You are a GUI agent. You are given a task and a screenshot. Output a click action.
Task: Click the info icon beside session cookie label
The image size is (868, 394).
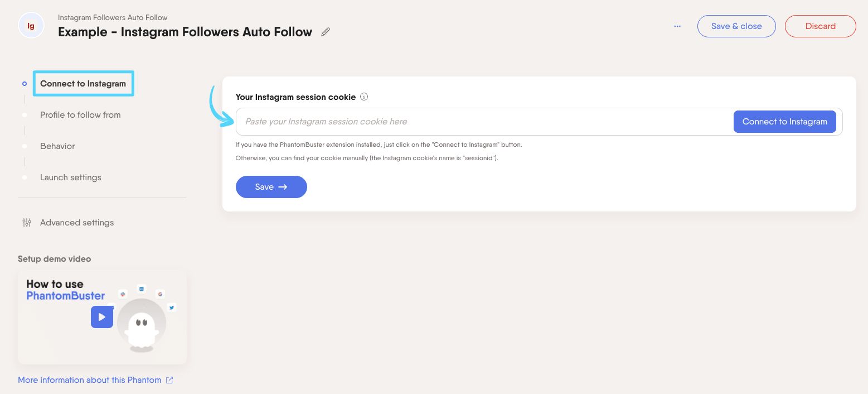tap(364, 97)
